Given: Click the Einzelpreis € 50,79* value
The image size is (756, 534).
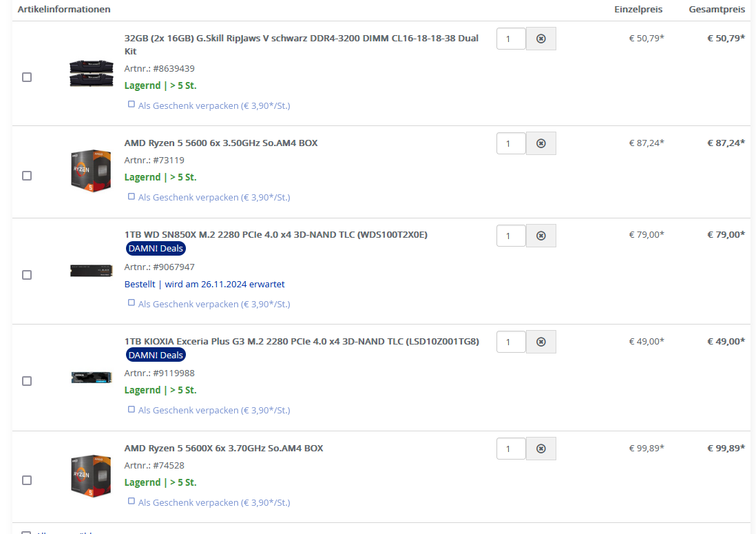Looking at the screenshot, I should tap(647, 38).
